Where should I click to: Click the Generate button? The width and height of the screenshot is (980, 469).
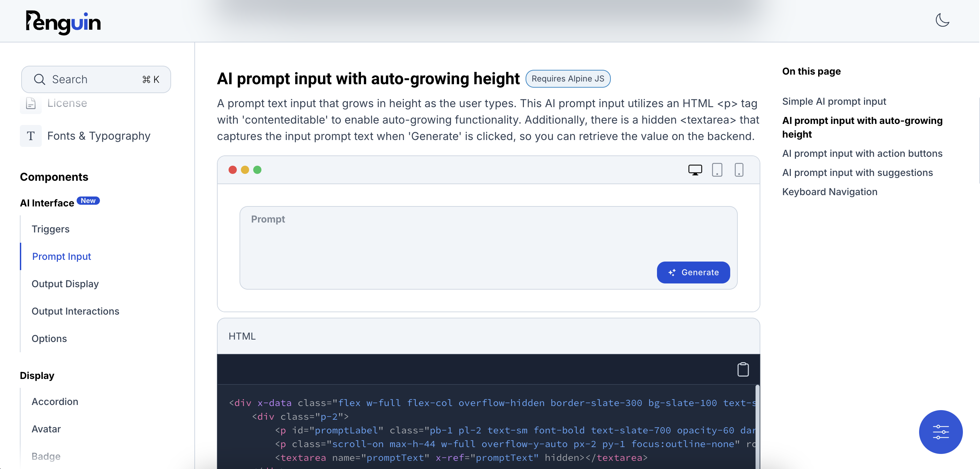coord(693,272)
